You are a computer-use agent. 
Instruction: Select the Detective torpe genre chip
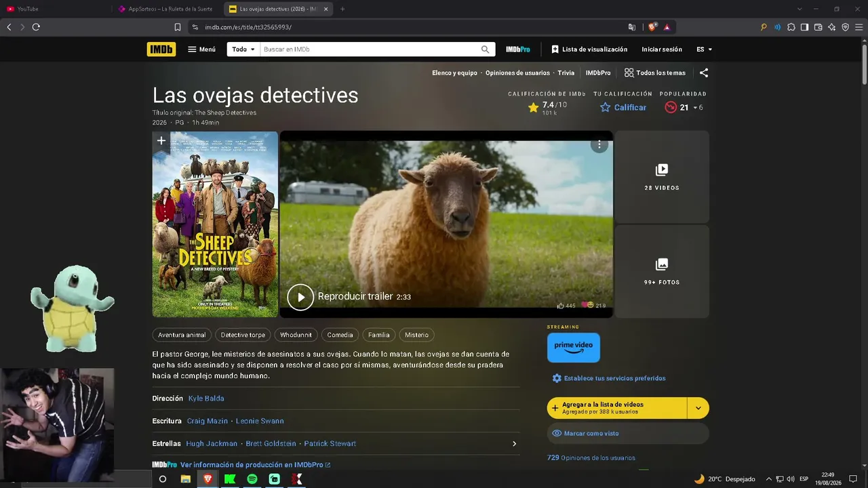point(243,335)
